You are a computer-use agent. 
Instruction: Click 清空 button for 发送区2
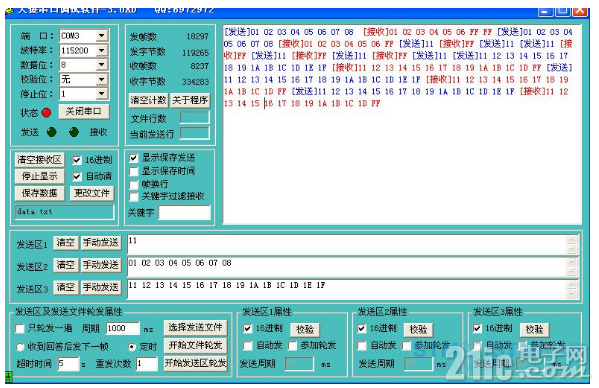tap(65, 265)
